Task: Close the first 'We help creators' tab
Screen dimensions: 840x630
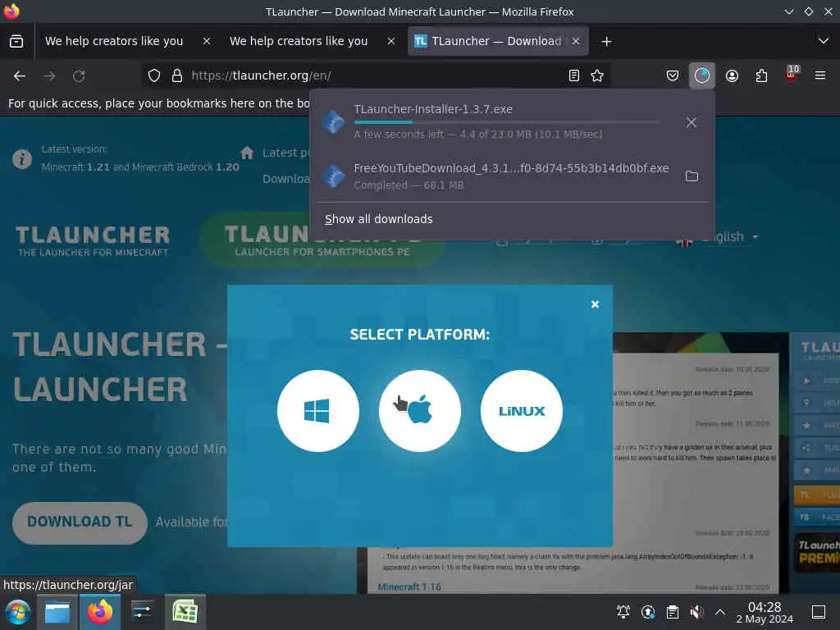Action: (x=206, y=41)
